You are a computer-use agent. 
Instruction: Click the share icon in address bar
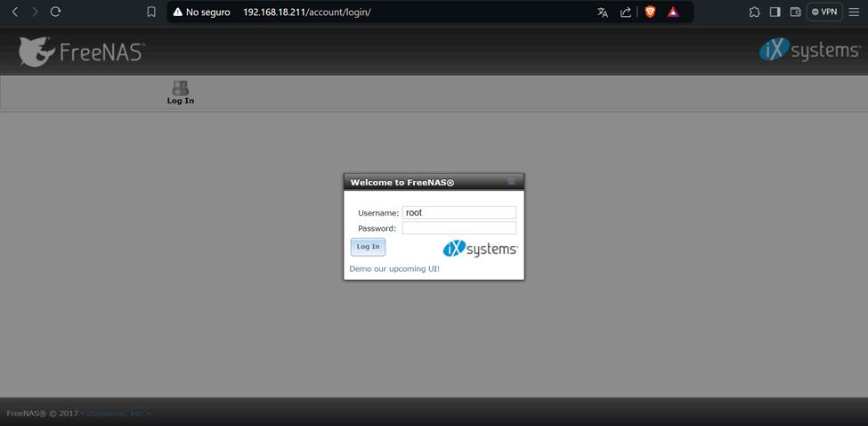(x=626, y=12)
